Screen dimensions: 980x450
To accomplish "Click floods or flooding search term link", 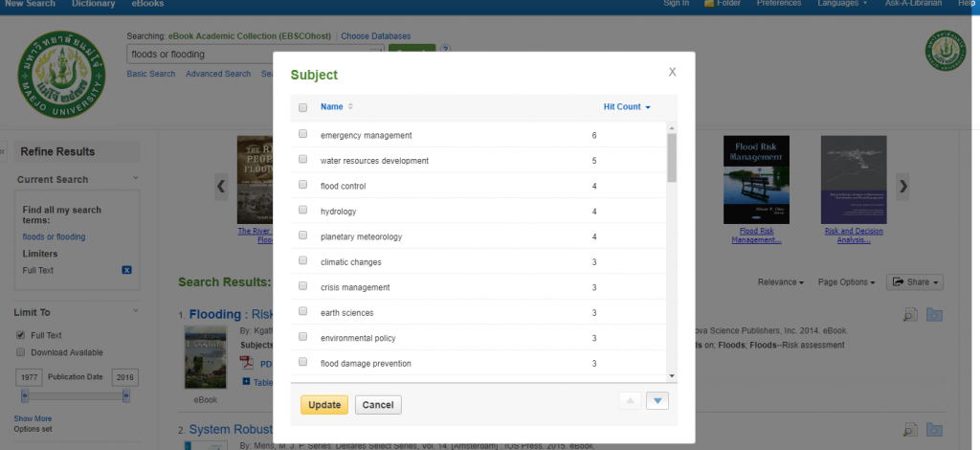I will click(x=54, y=236).
